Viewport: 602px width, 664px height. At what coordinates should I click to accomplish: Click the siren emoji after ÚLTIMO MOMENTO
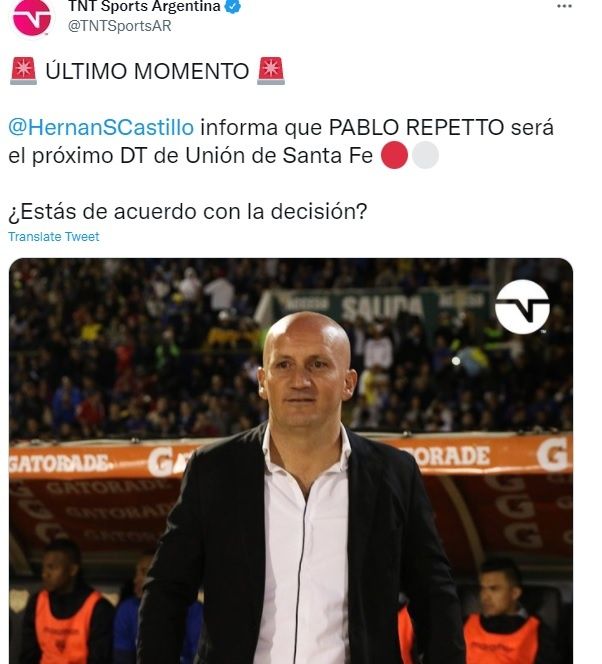pos(271,71)
